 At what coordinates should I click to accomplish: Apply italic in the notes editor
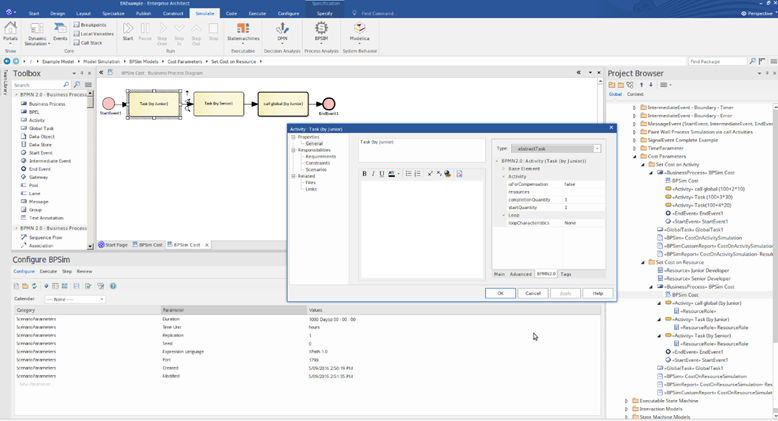373,174
